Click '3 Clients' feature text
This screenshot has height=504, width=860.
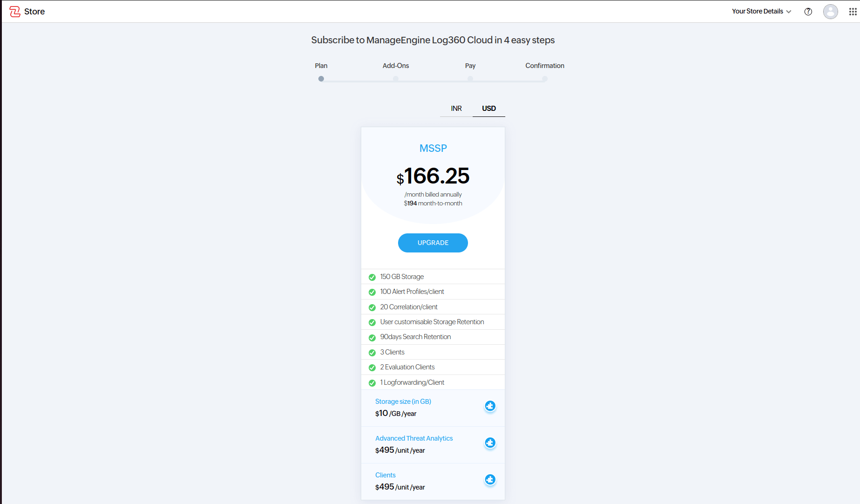point(392,352)
